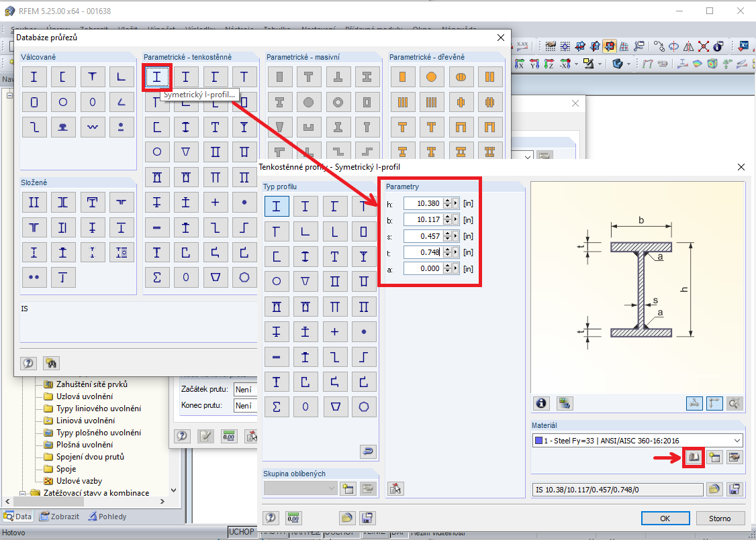Click section name field IS 10.38/10.117
Image resolution: width=756 pixels, height=540 pixels.
(x=618, y=490)
